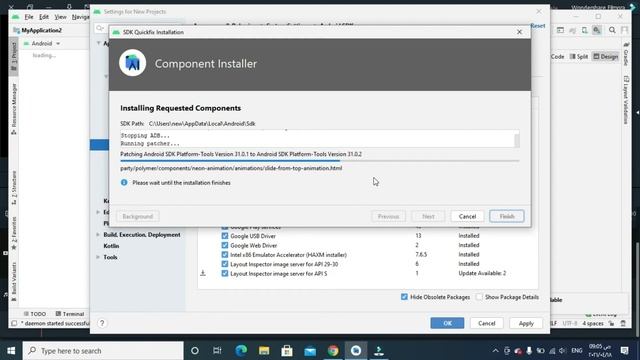Click ENG language indicator in taskbar
Screen dimensions: 640x360
pyautogui.click(x=577, y=351)
